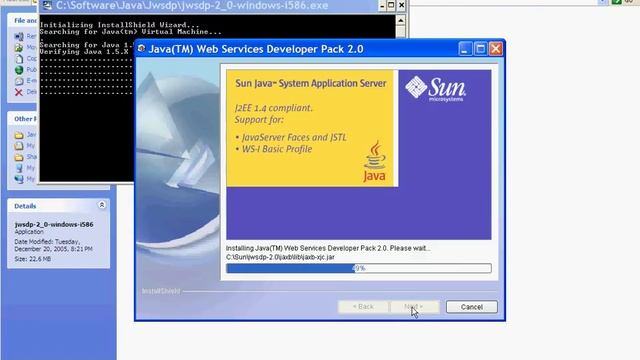
Task: Click the jwsdp-2_0-windows-i586 file name in Details
Action: 54,224
